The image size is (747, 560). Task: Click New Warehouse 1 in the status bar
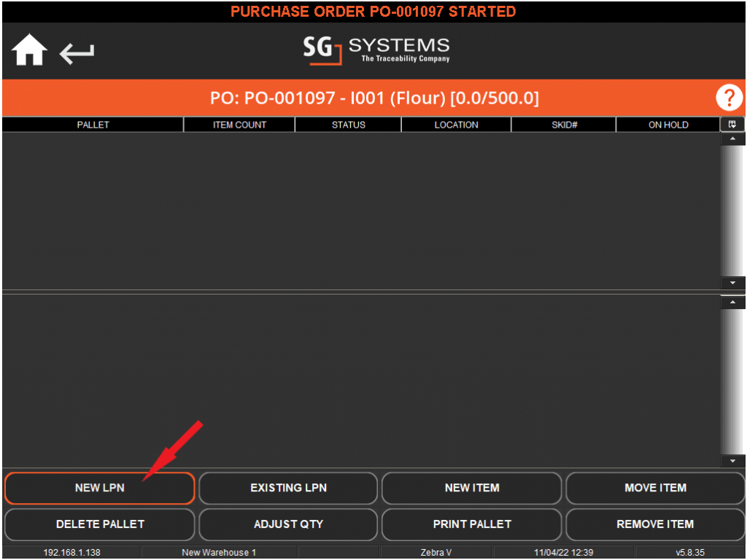coord(219,552)
